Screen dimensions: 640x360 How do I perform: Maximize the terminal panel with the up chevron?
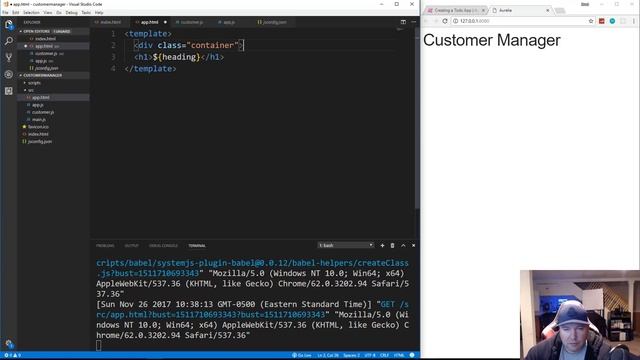[x=403, y=246]
